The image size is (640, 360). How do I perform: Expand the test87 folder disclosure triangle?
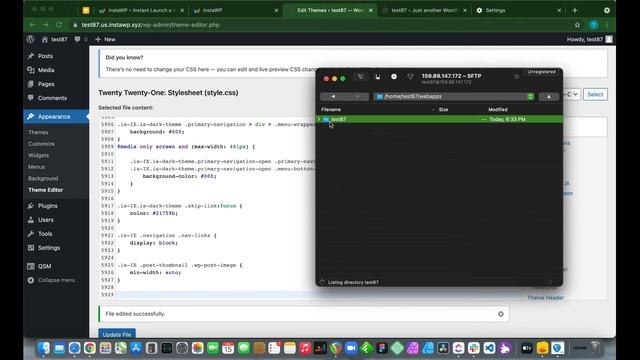coord(319,119)
